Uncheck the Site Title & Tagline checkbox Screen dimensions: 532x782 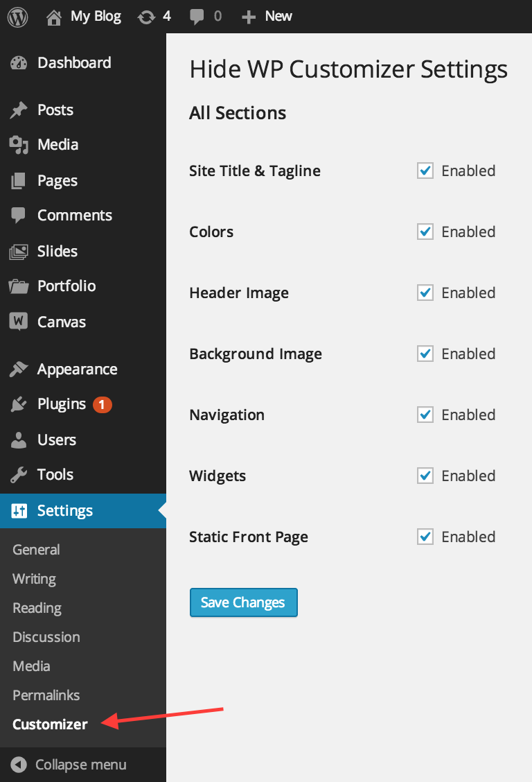[425, 171]
